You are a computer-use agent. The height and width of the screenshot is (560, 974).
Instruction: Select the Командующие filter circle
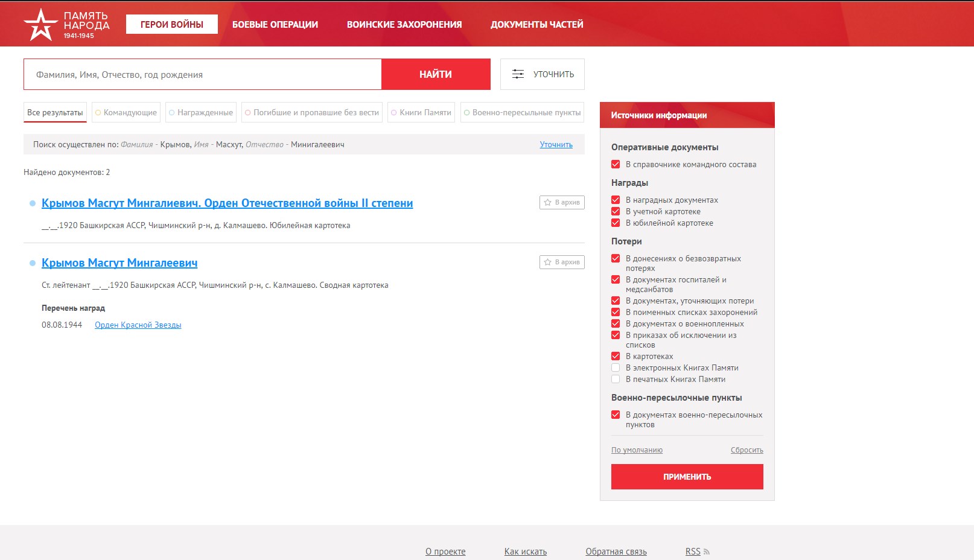98,113
